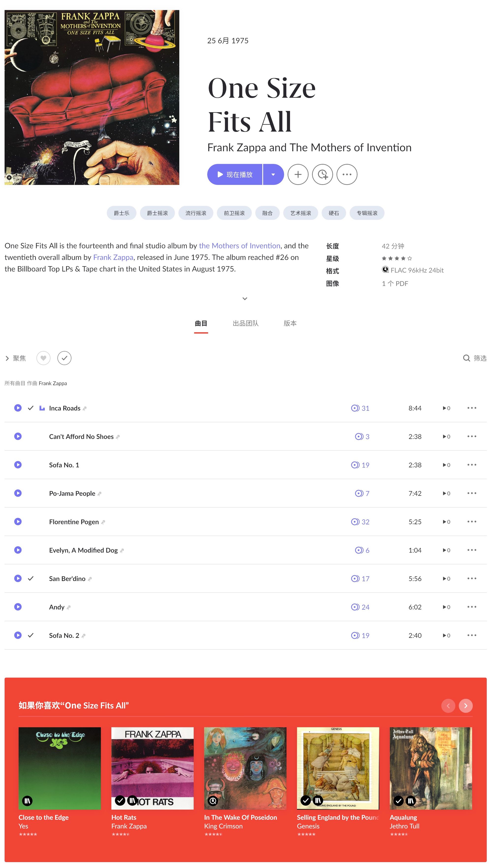Screen dimensions: 492x868
Task: Click the Jethro Tull artist name
Action: point(404,826)
